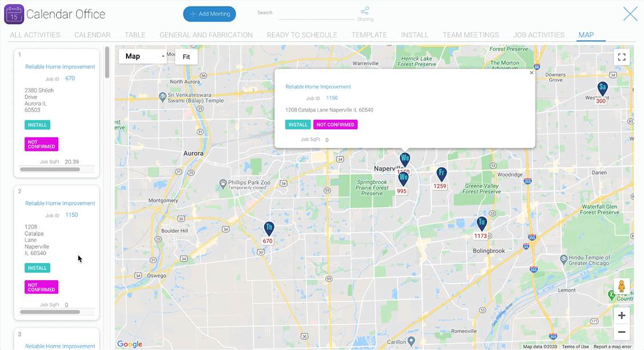Click the 1208 Catalpa Lane address in popup
Image resolution: width=644 pixels, height=350 pixels.
[x=329, y=110]
